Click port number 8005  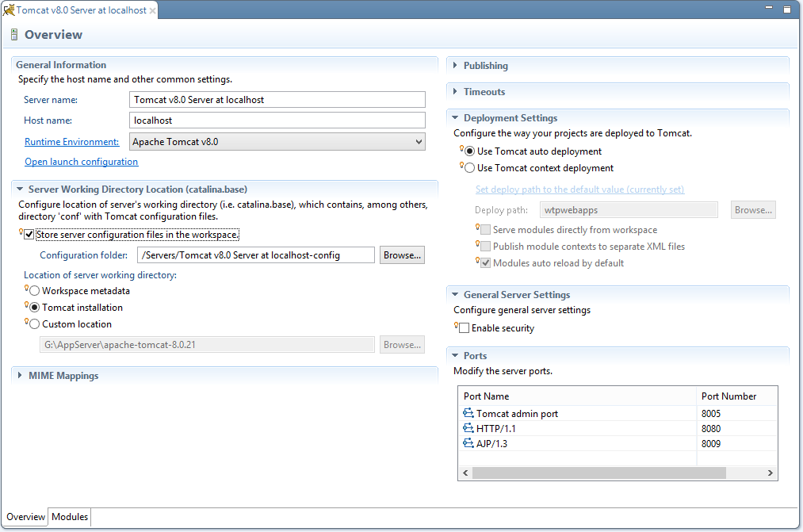pyautogui.click(x=711, y=414)
